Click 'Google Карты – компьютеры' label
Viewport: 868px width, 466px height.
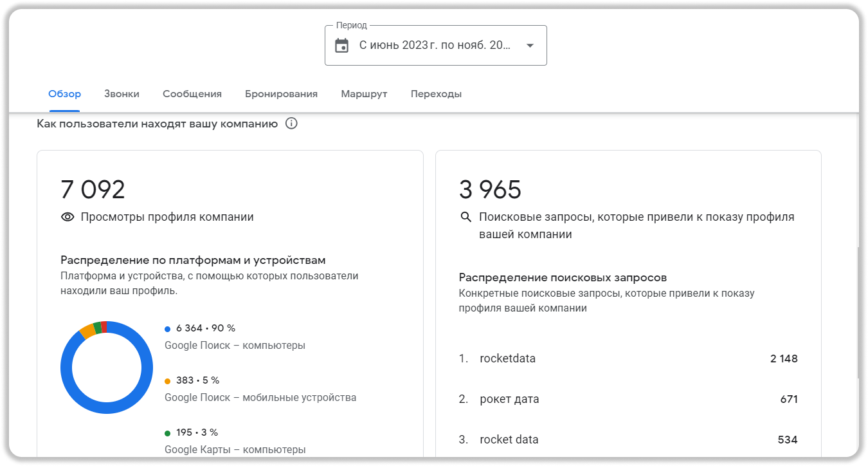pyautogui.click(x=235, y=450)
